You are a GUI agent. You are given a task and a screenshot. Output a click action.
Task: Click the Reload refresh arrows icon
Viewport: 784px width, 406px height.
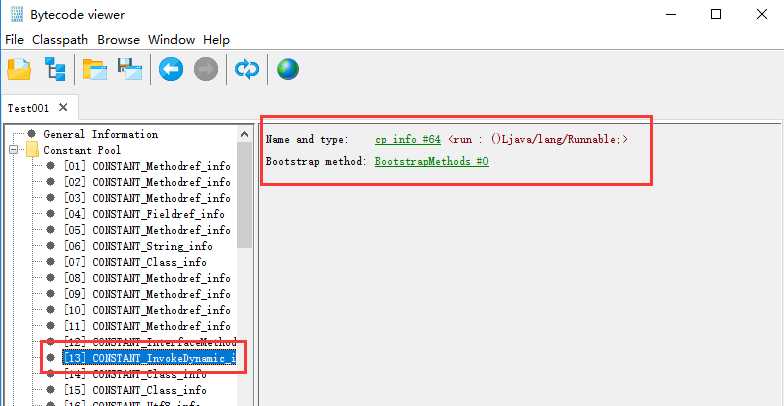point(247,70)
